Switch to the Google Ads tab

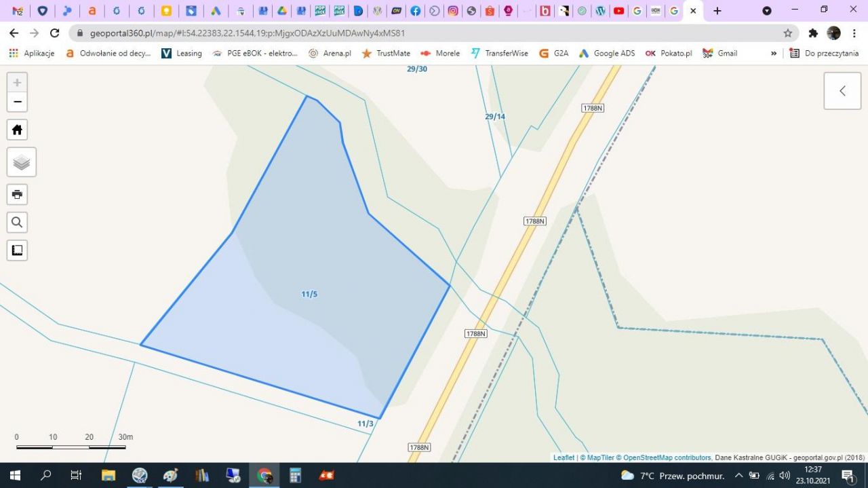pos(216,11)
